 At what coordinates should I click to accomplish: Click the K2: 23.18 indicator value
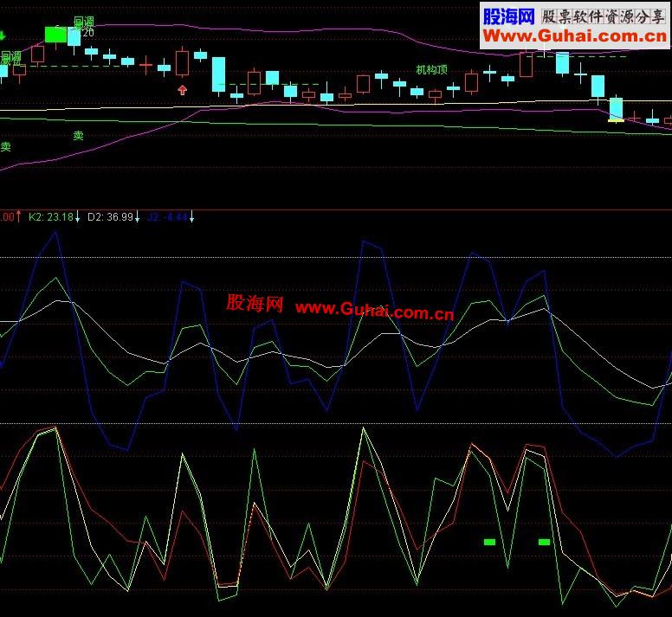coord(51,217)
